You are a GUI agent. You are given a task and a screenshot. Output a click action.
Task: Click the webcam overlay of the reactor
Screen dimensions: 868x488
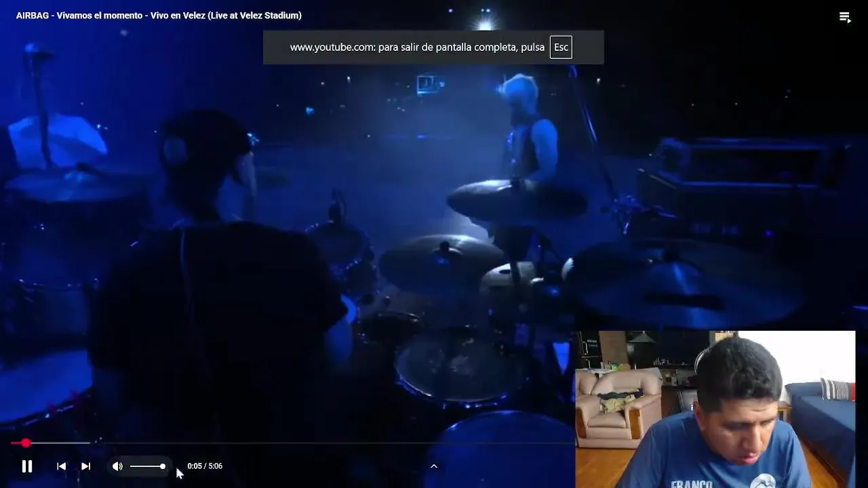tap(715, 409)
